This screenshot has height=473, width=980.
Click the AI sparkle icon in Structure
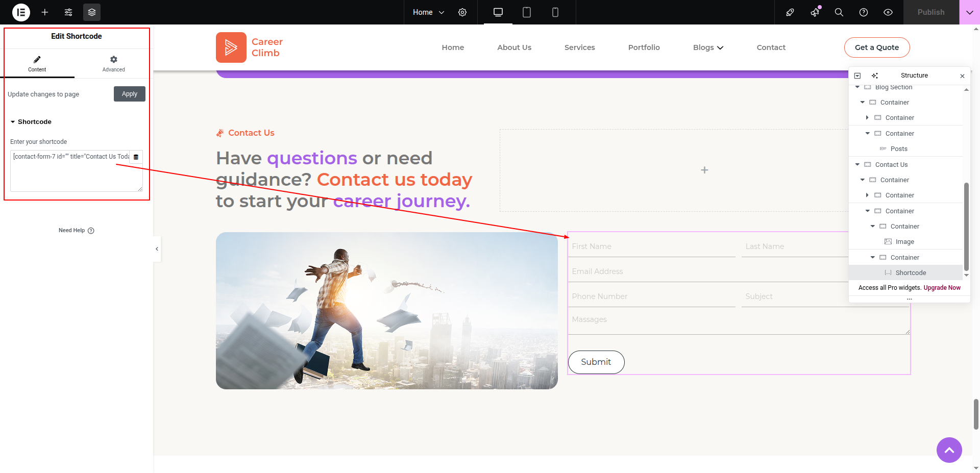(875, 76)
